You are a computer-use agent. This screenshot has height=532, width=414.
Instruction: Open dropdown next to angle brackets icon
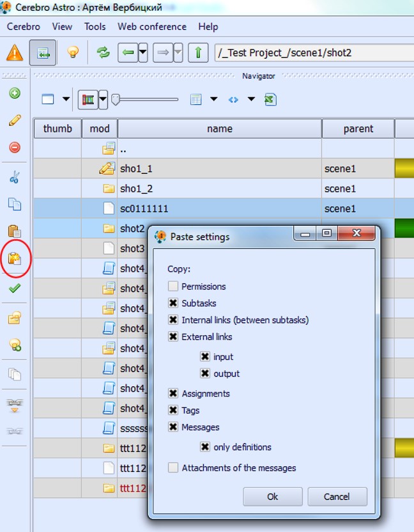click(x=251, y=99)
